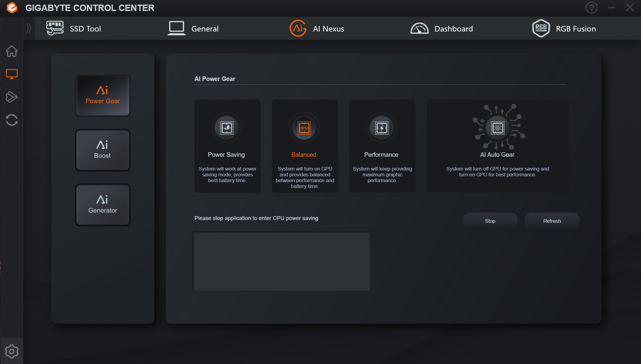
Task: Click the empty application list box
Action: coord(281,261)
